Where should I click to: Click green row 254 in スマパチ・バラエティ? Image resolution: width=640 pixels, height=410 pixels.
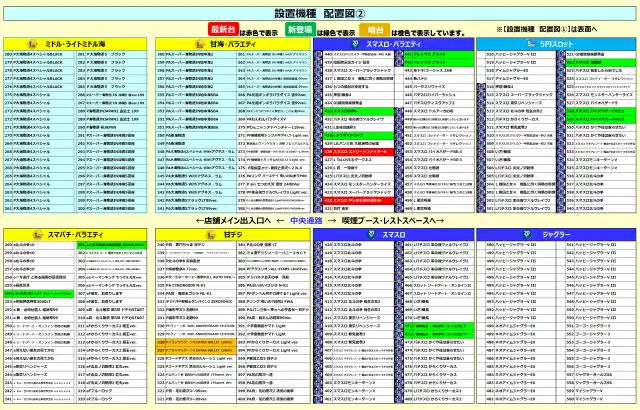tap(39, 294)
